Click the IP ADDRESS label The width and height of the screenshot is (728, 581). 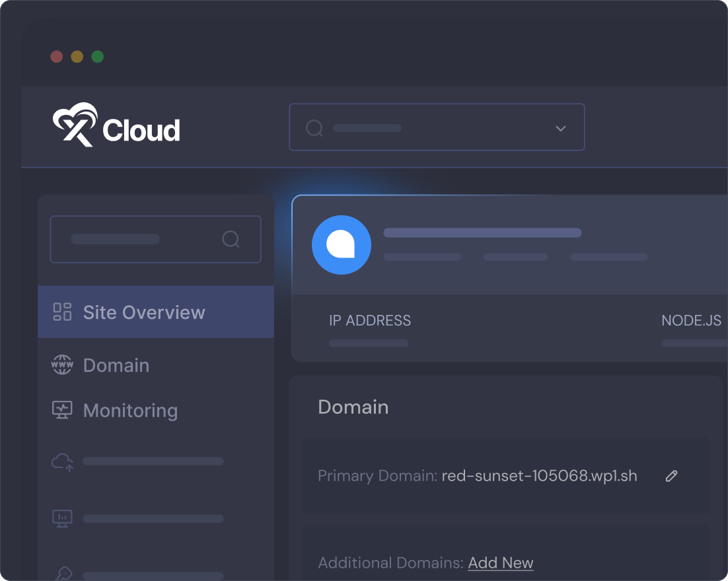click(x=369, y=321)
